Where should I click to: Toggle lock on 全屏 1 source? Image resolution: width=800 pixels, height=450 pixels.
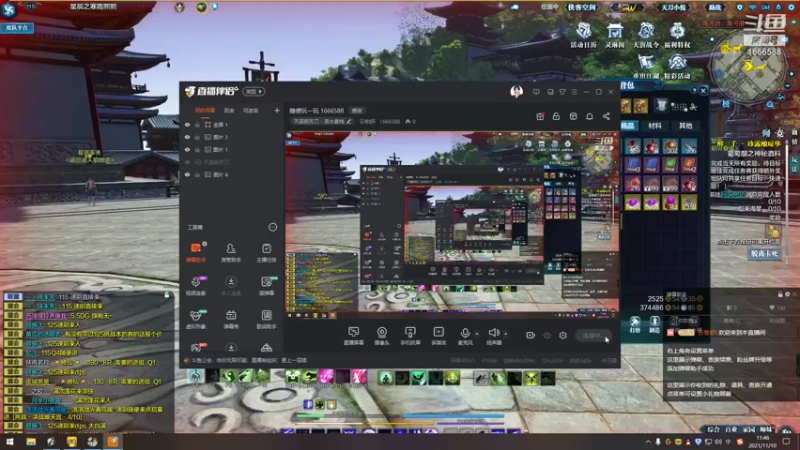tap(197, 124)
